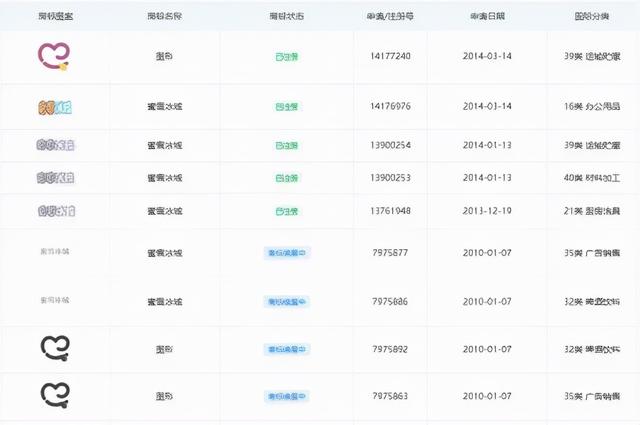Open the black heart logo for 7975892
This screenshot has height=425, width=640.
click(54, 348)
